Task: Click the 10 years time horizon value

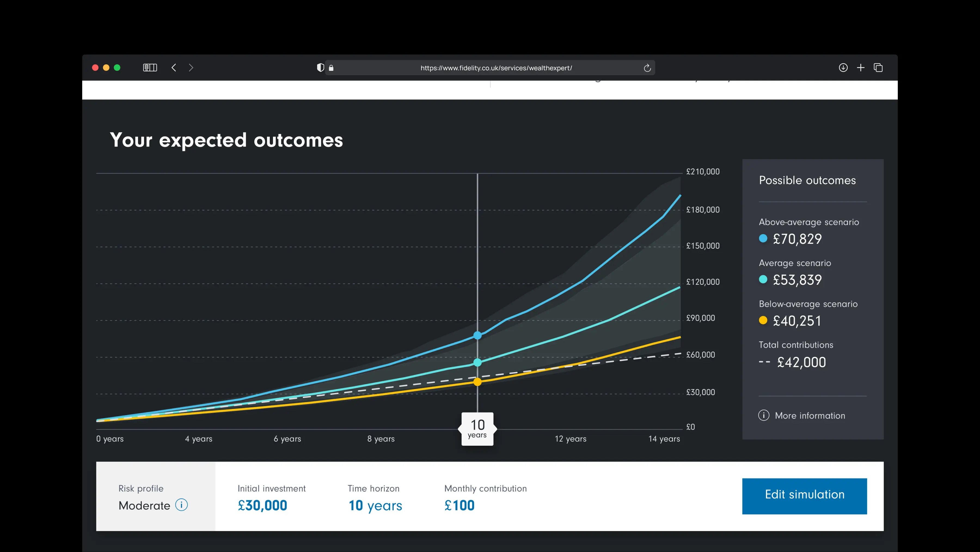Action: click(375, 506)
